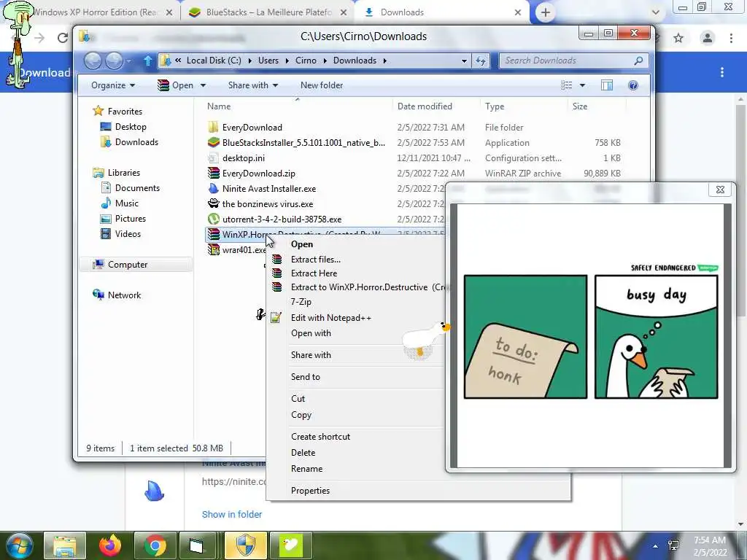Show the preview pane icon

pos(606,85)
